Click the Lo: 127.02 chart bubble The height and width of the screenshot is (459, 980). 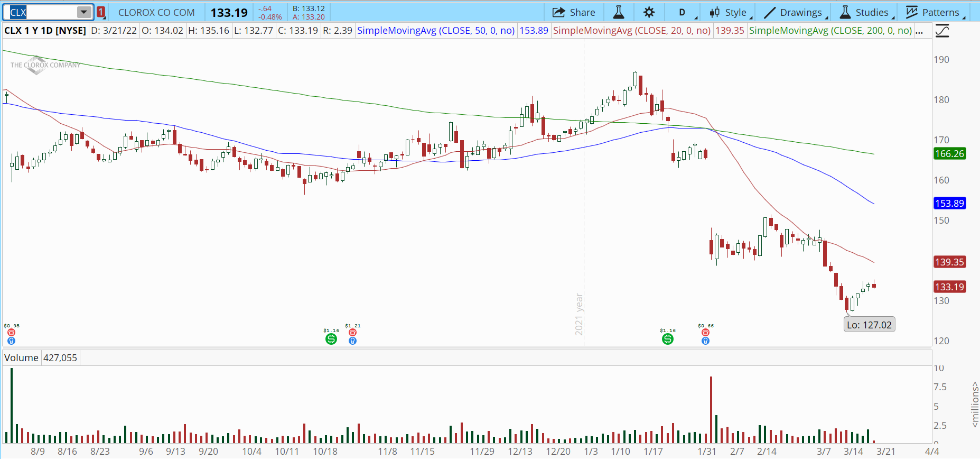(x=870, y=325)
